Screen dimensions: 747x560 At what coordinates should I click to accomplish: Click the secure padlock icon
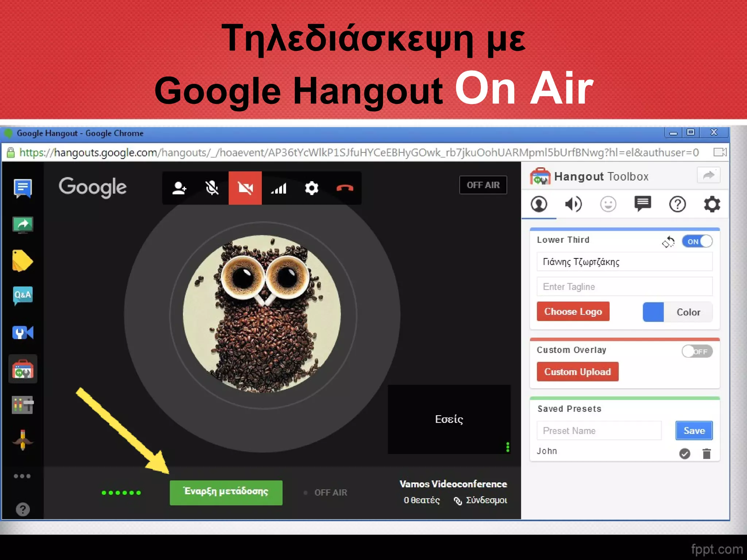[11, 152]
